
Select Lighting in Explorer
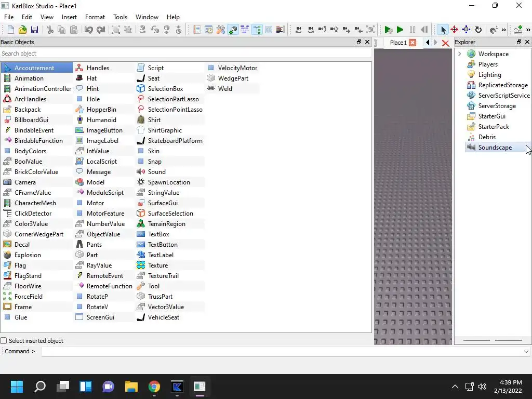489,75
